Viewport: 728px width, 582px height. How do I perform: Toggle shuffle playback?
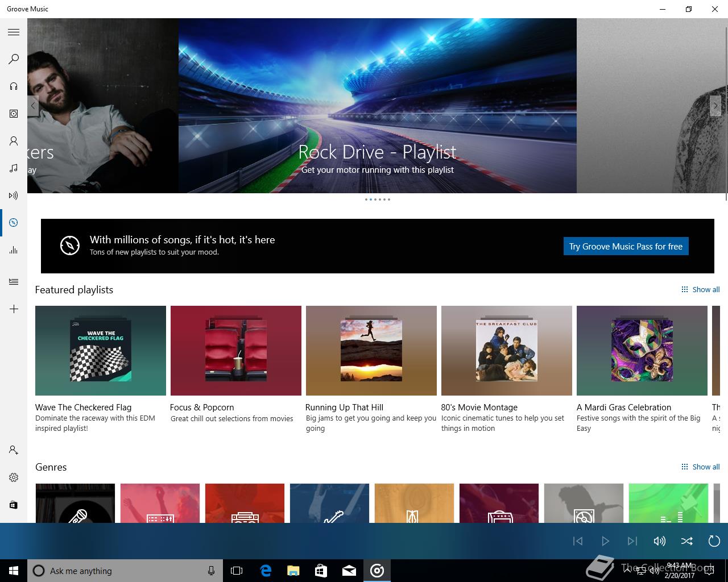tap(687, 541)
